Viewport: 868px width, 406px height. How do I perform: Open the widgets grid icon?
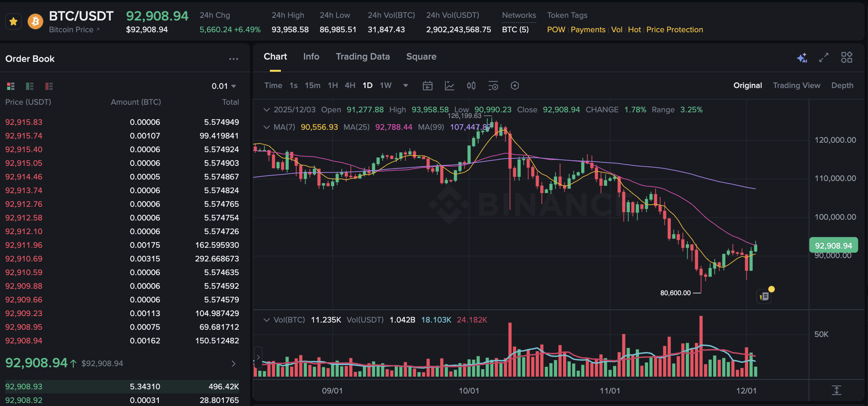click(x=847, y=57)
